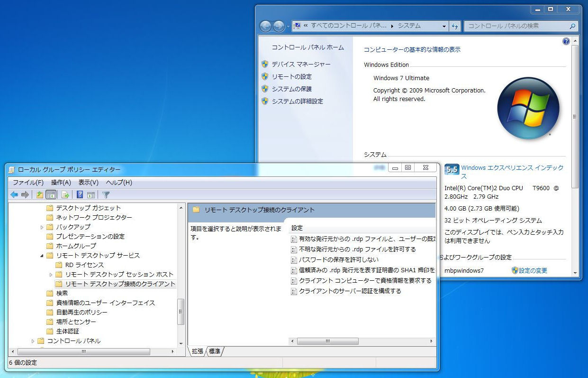Toggle the show/hide console tree icon

click(51, 194)
